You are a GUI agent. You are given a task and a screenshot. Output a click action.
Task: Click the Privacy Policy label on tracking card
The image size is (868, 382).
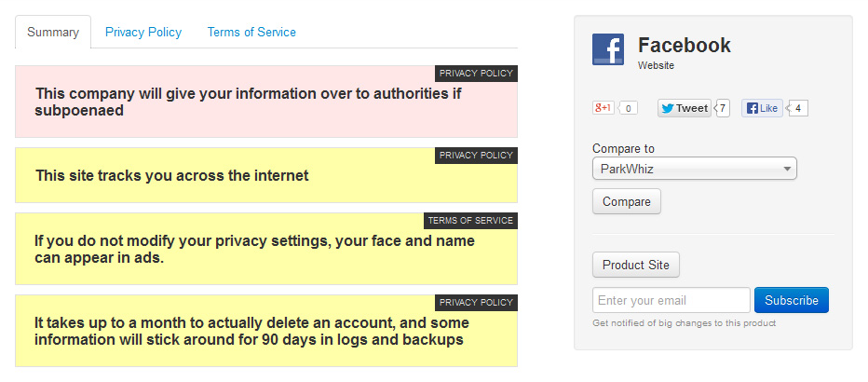coord(476,156)
